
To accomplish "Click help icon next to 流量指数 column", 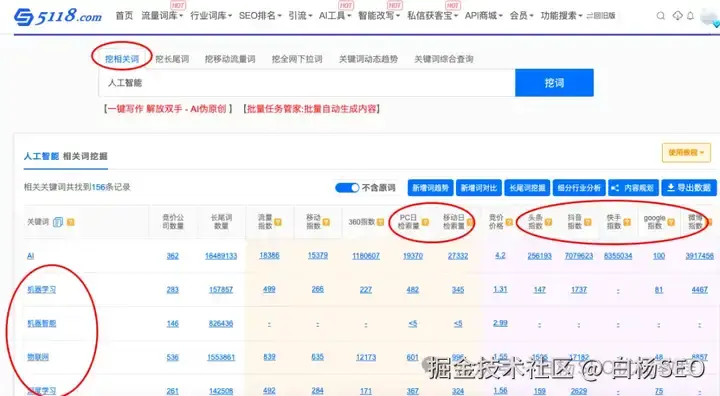I will coord(278,222).
